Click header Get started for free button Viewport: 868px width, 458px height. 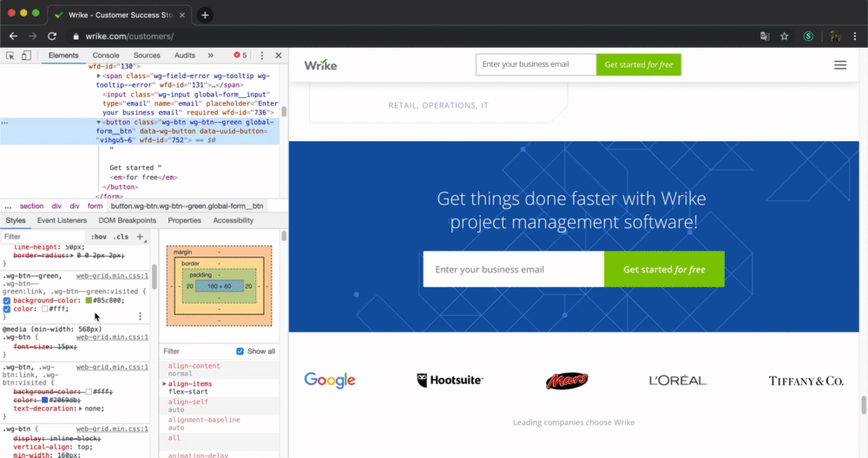point(638,65)
